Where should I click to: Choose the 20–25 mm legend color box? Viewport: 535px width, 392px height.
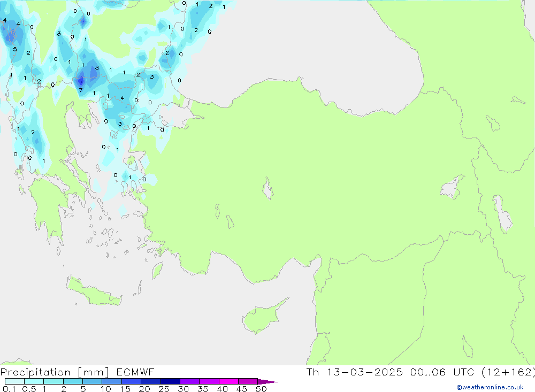tap(150, 381)
